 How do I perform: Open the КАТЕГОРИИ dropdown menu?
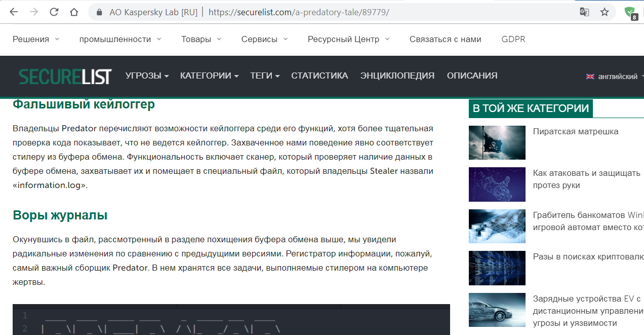tap(210, 76)
